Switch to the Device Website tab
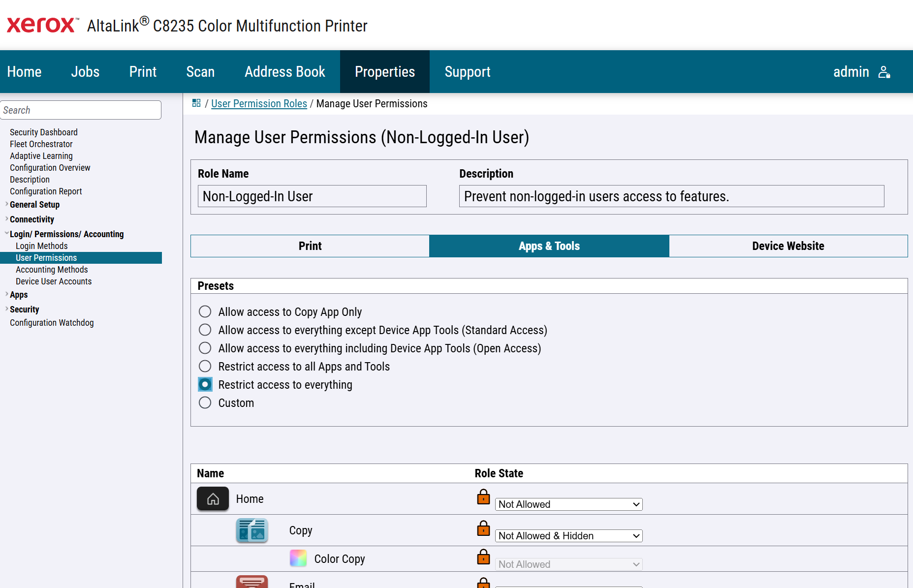The width and height of the screenshot is (913, 588). coord(788,246)
